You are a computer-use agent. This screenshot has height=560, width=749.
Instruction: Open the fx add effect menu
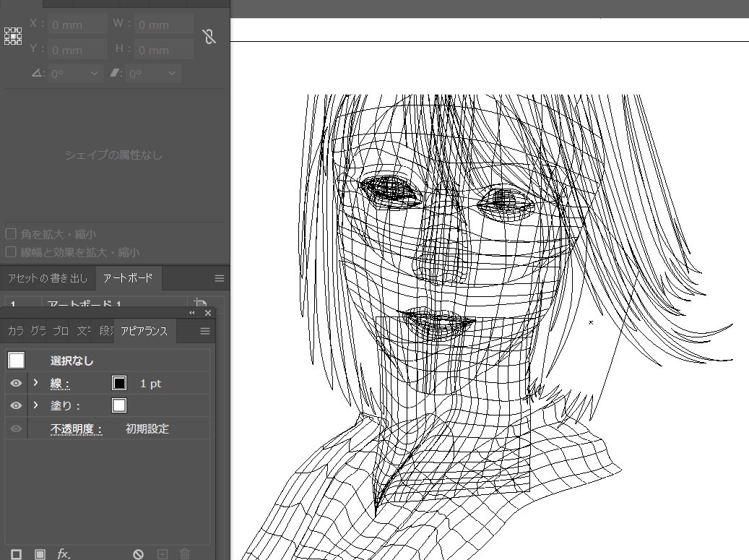coord(64,553)
